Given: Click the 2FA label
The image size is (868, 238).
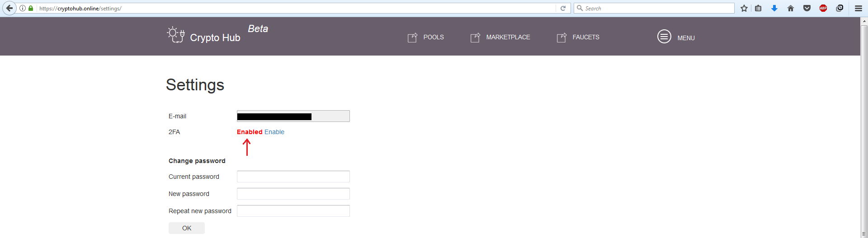Looking at the screenshot, I should point(175,132).
